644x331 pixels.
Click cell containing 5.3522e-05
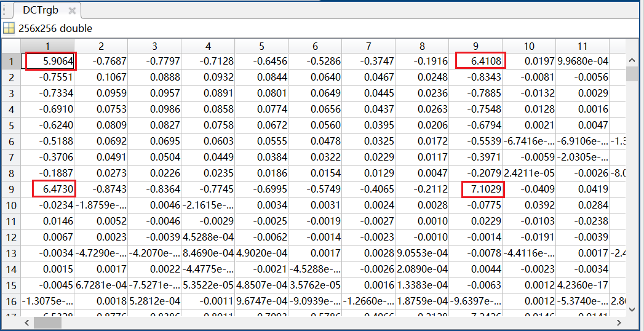click(x=208, y=285)
